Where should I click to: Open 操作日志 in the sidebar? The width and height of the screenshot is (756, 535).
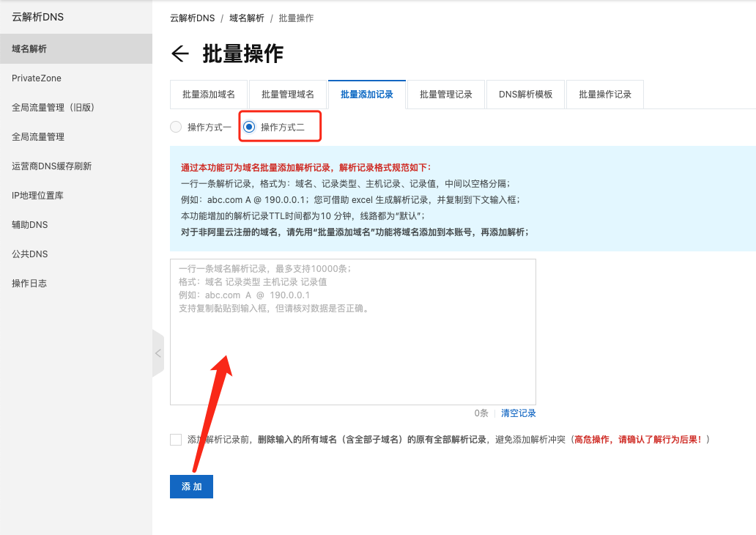pos(29,284)
